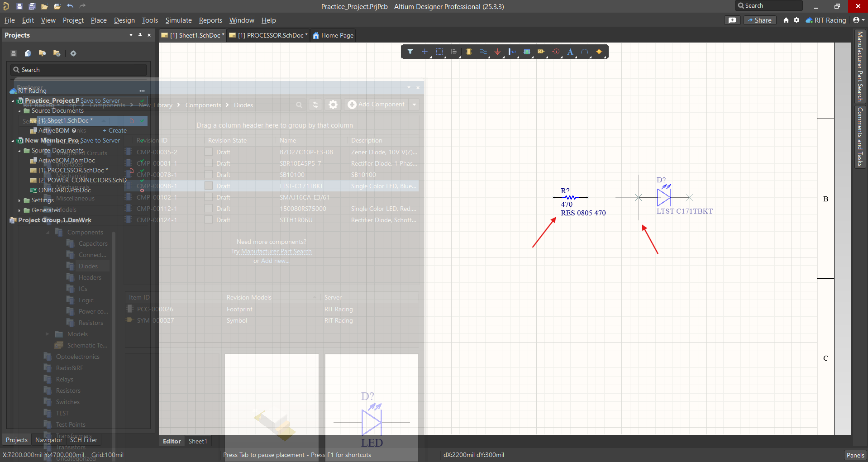Click the title bar Search box

[768, 6]
